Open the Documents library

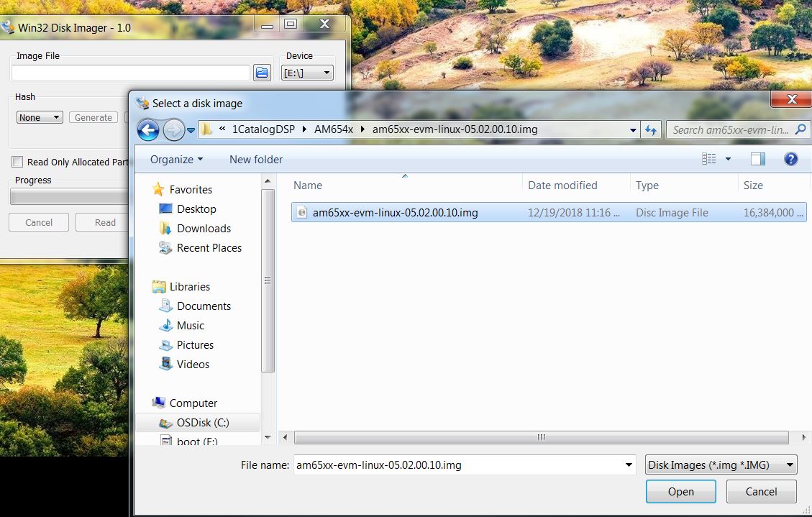(x=204, y=306)
